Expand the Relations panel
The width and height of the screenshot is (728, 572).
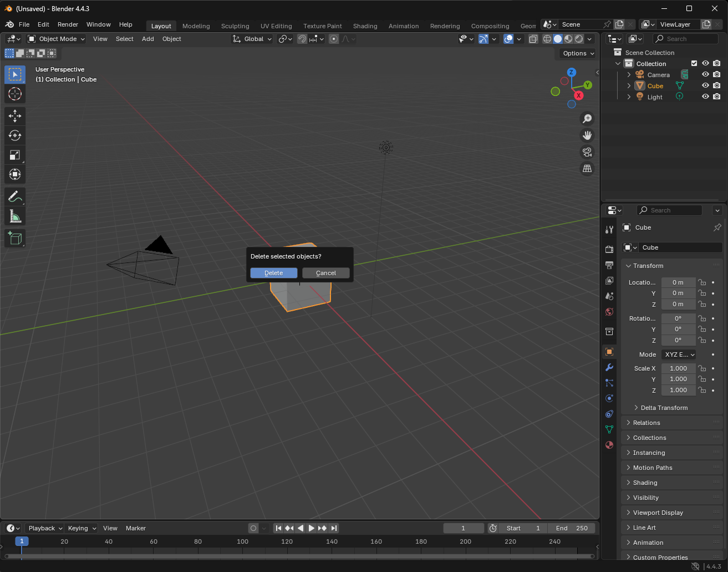point(646,423)
